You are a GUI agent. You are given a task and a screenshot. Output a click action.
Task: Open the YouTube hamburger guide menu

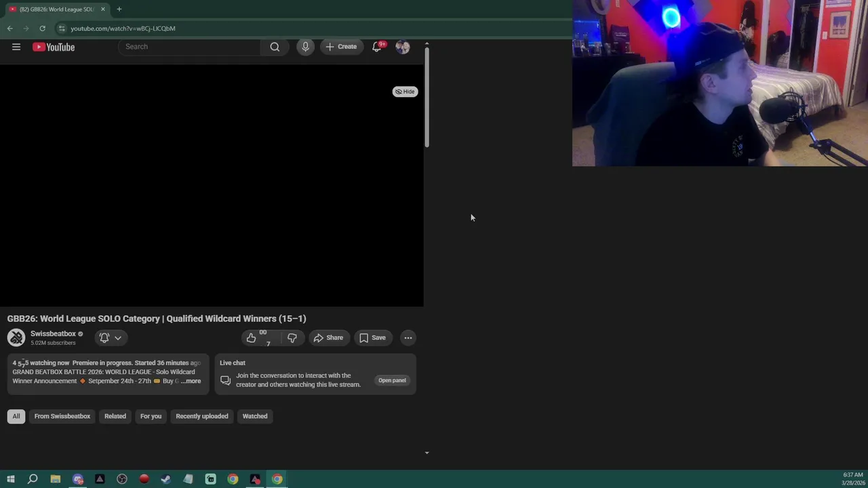tap(16, 47)
